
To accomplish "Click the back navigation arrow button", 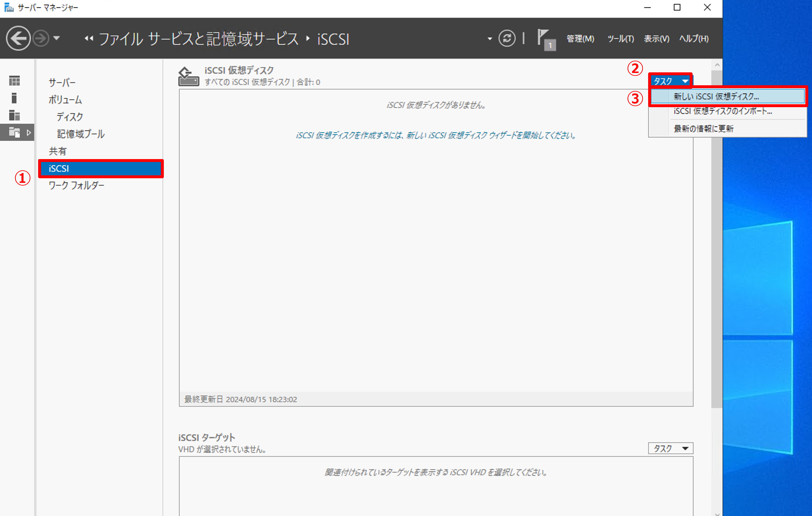I will [x=18, y=38].
